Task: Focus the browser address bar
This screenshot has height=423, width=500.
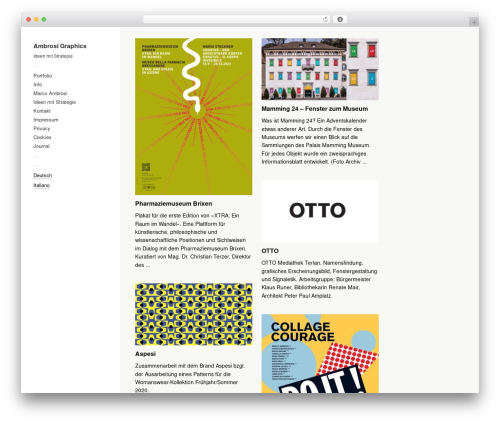Action: [x=236, y=19]
